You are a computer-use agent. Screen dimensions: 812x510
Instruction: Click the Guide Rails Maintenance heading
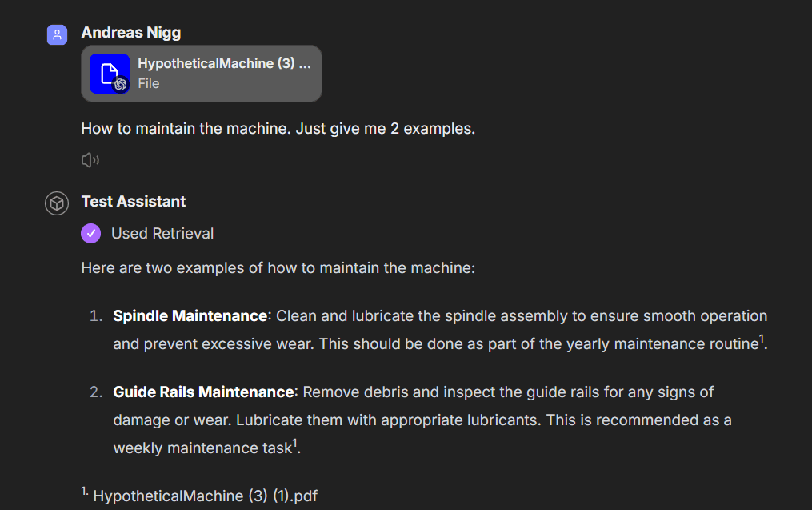[203, 392]
